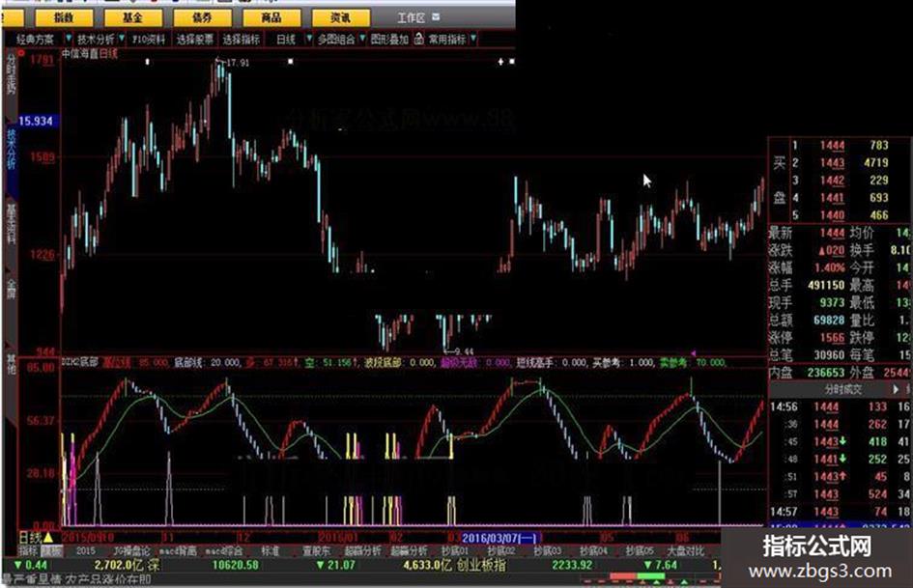Open the 基金 category button
This screenshot has width=913, height=588.
click(132, 18)
